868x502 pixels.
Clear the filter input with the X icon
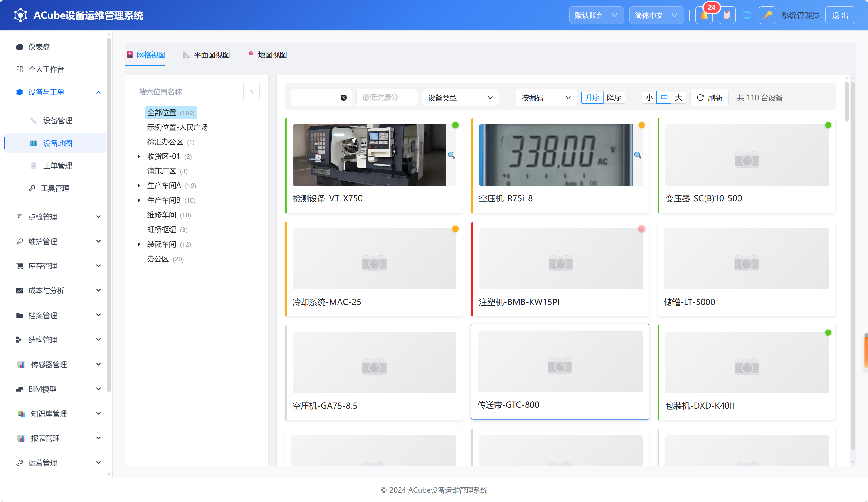(343, 98)
